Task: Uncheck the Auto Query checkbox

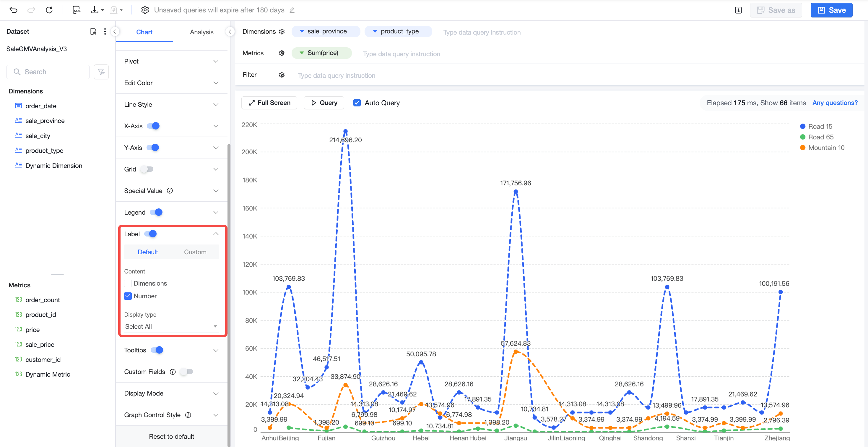Action: (357, 103)
